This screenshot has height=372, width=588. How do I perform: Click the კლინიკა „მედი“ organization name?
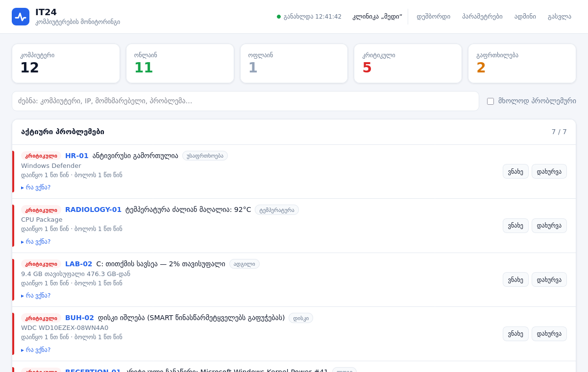tap(377, 17)
